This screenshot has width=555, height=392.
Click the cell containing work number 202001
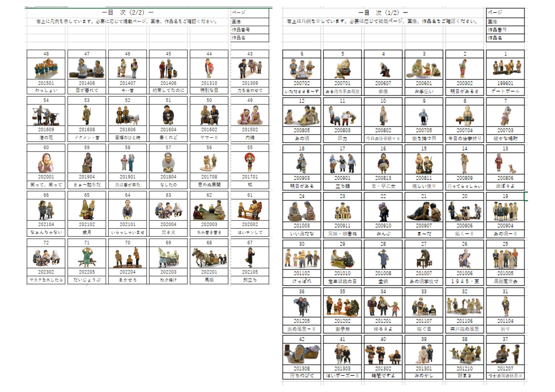46,177
